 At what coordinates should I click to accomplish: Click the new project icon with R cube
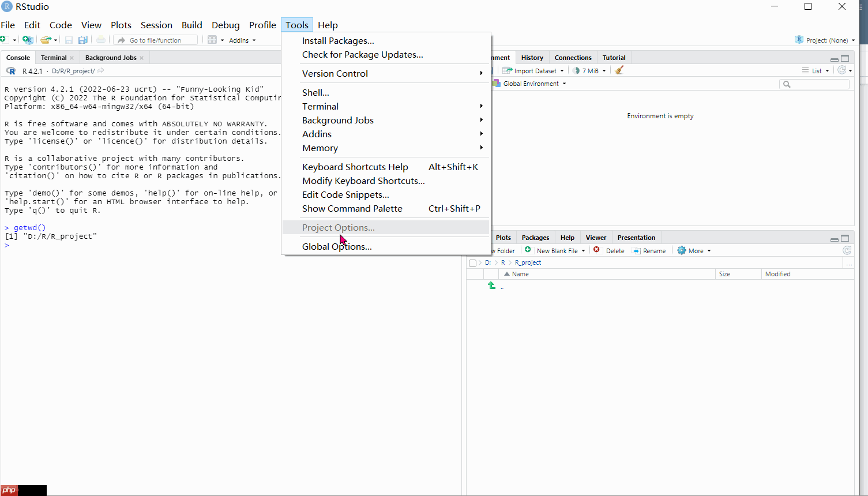tap(27, 40)
